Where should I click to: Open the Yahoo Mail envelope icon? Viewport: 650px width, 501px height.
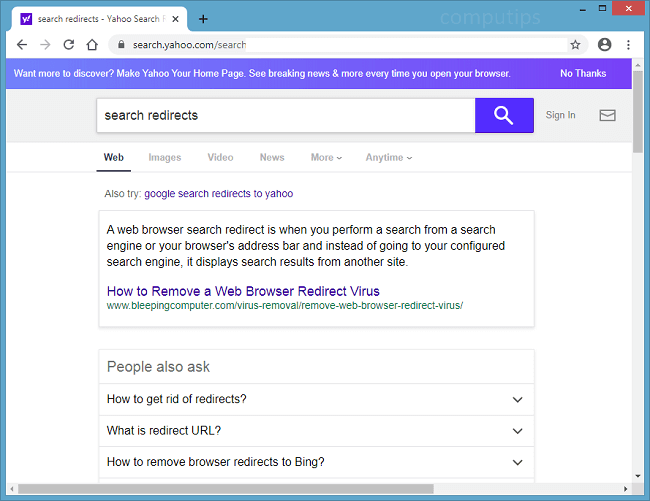607,115
